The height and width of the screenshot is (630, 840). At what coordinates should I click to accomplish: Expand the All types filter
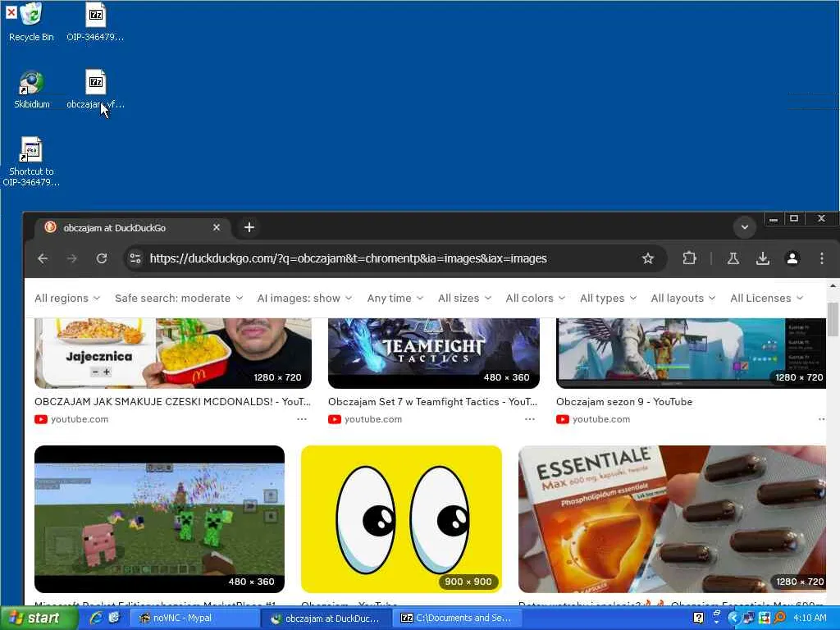[608, 299]
